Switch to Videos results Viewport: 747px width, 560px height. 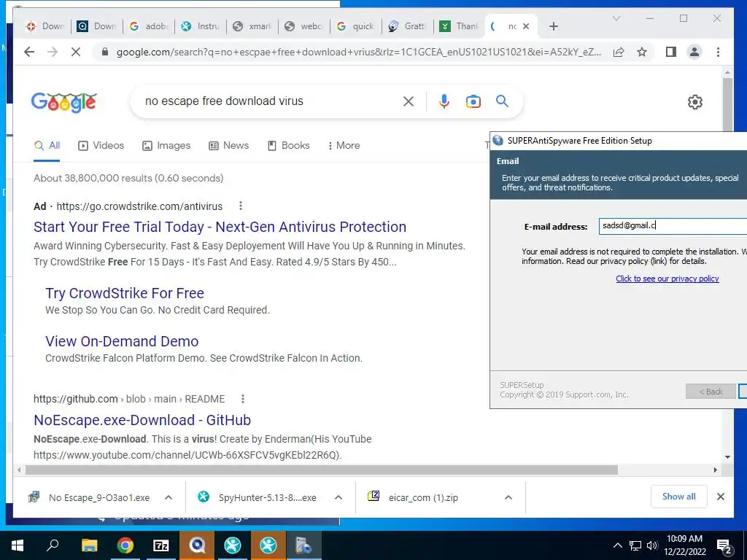pos(101,146)
